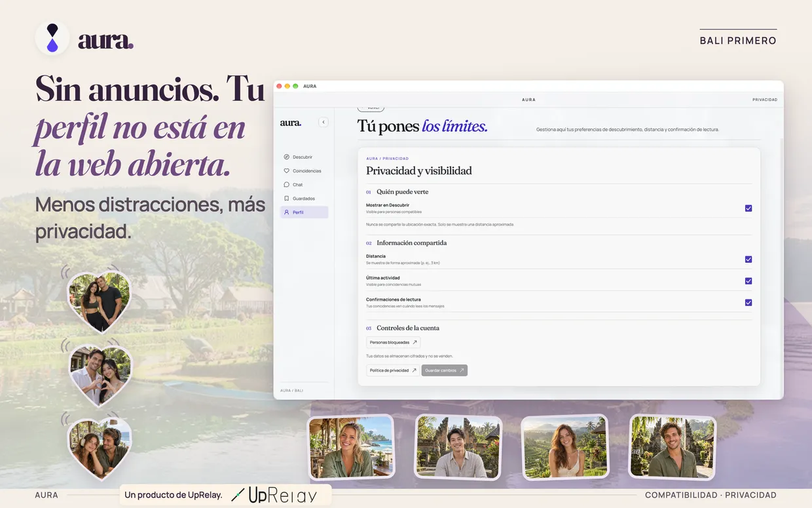Click the UpRelay logo at the bottom
812x508 pixels.
coord(275,495)
